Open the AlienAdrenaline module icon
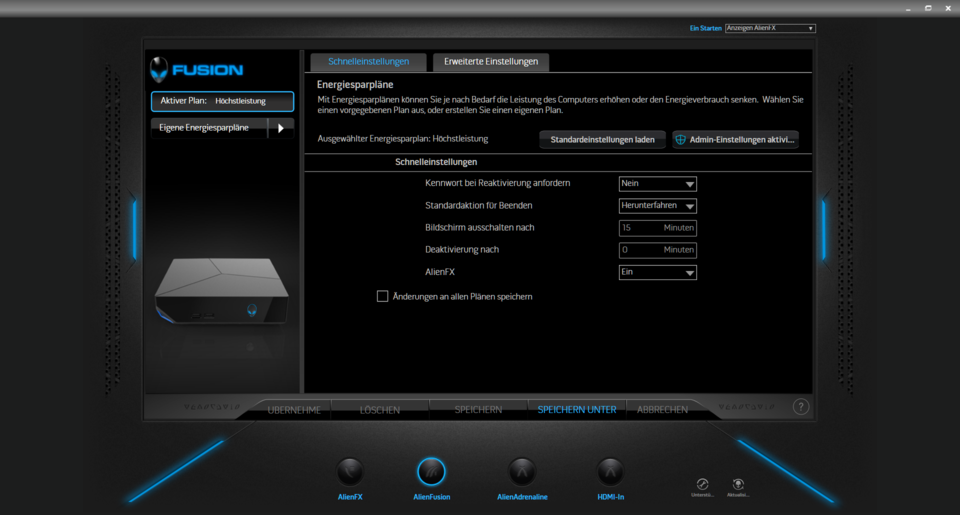960x515 pixels. click(522, 472)
